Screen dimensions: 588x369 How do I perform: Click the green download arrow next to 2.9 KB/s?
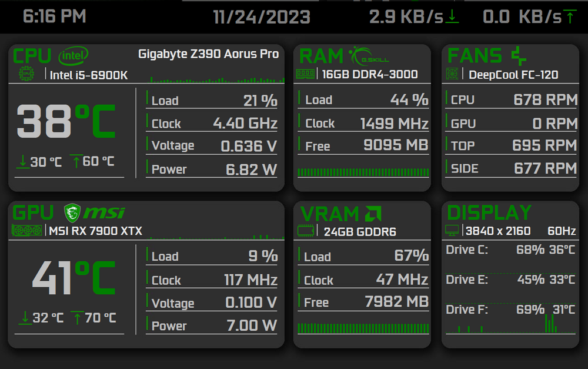451,16
